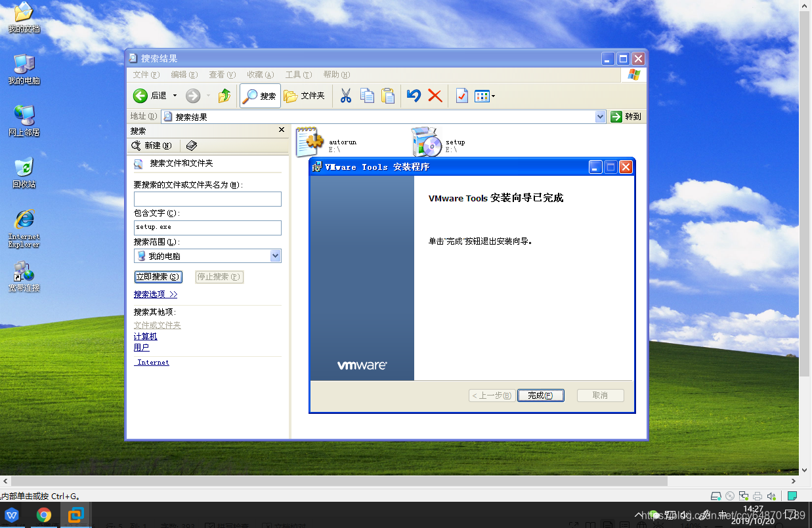This screenshot has width=812, height=528.
Task: Open the 帮助 menu
Action: tap(336, 75)
